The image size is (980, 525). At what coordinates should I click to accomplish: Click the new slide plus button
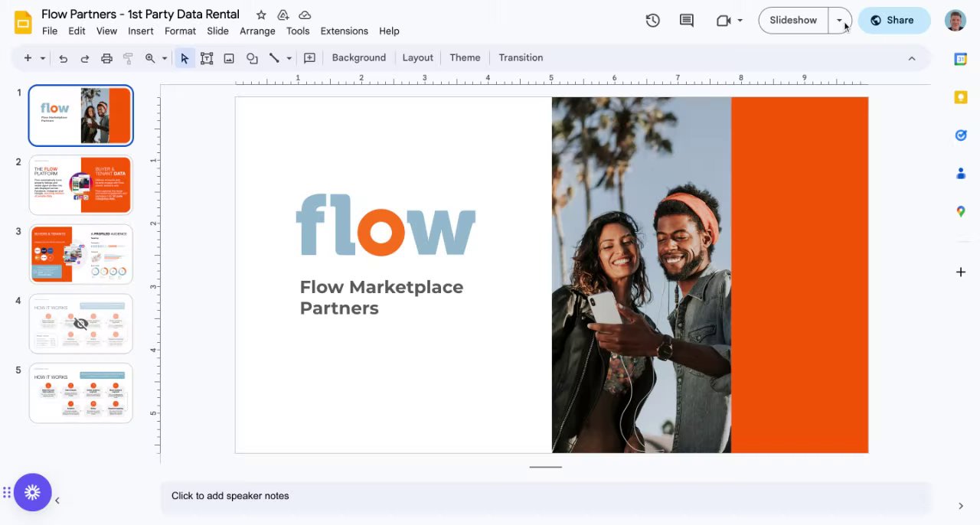pos(28,58)
